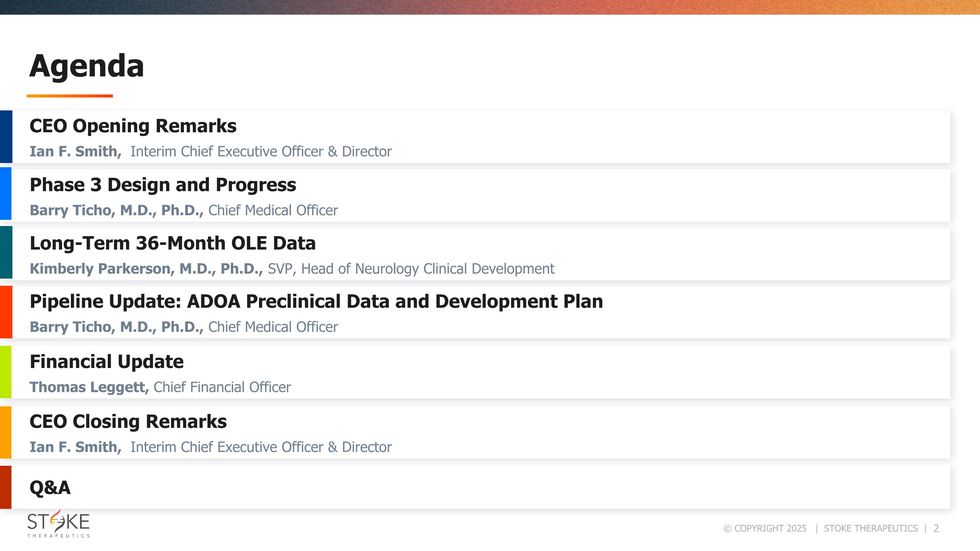Click the teal bar beside Long-Term OLE Data

(x=6, y=252)
